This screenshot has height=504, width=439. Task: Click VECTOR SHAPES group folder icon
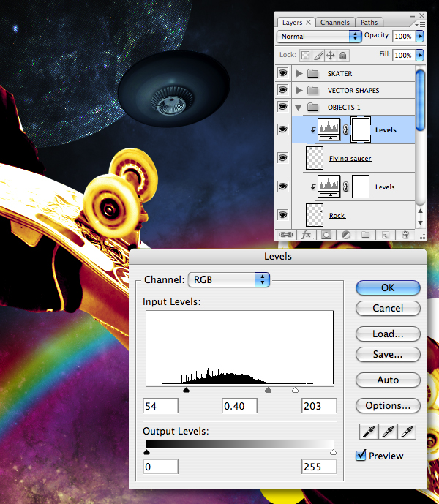point(312,90)
